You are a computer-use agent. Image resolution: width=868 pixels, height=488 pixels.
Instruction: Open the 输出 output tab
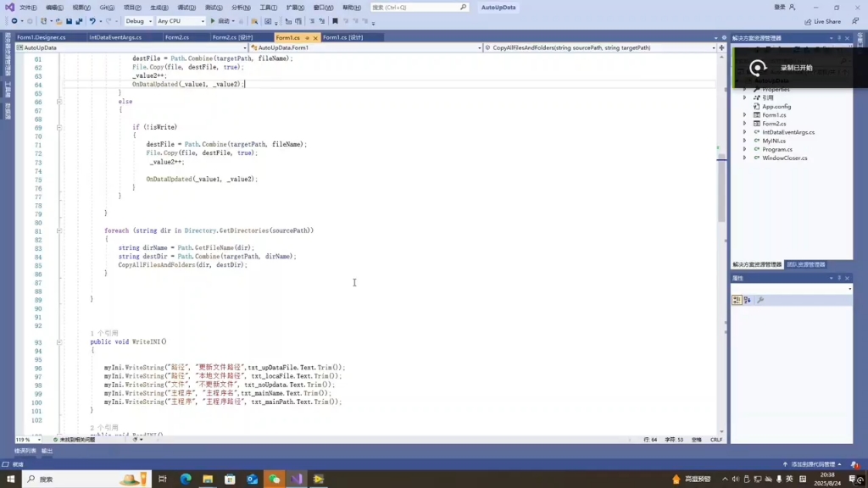coord(47,451)
